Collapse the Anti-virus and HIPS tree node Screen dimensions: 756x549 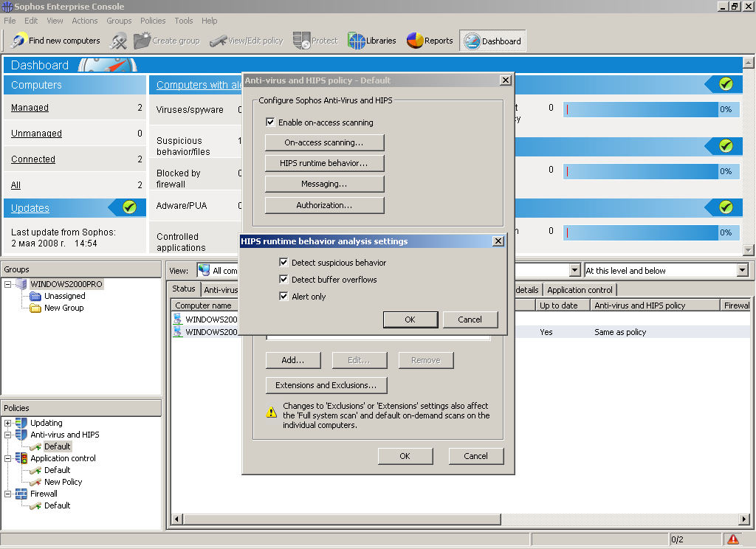tap(7, 435)
